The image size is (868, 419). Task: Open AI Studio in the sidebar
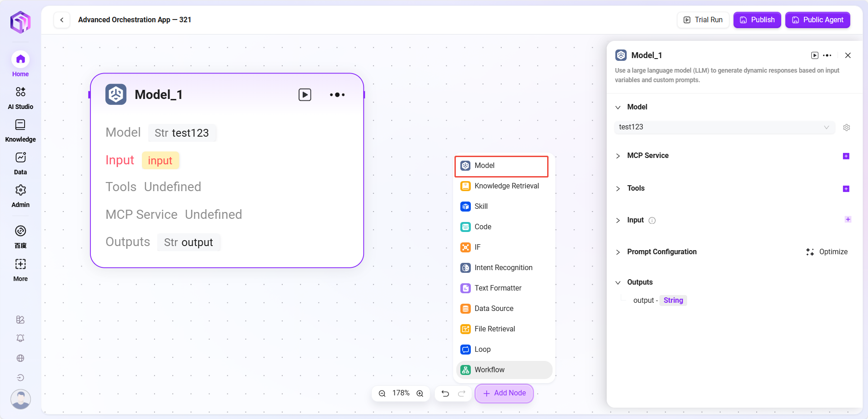tap(20, 98)
